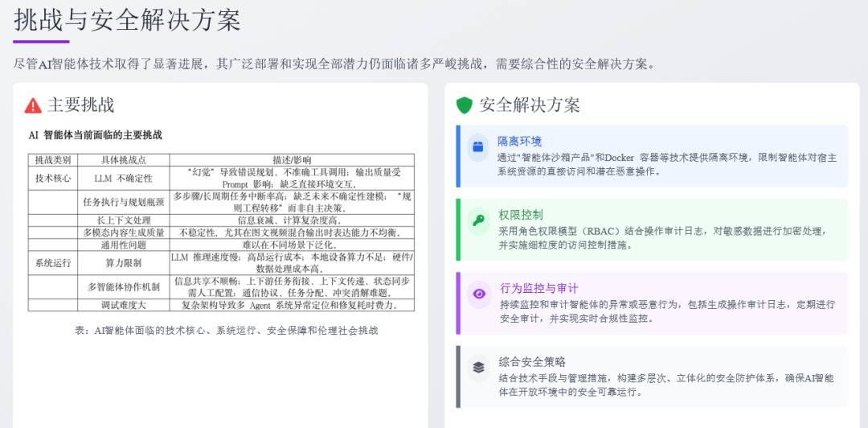Click the 算力限制 table cell
Screen dimensions: 868x428
124,263
